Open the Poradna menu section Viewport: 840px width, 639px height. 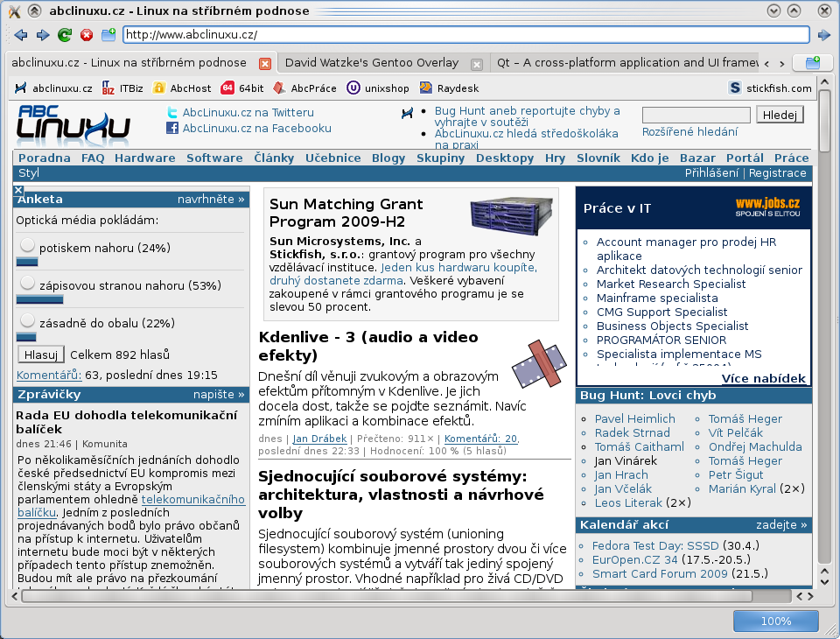[x=45, y=158]
